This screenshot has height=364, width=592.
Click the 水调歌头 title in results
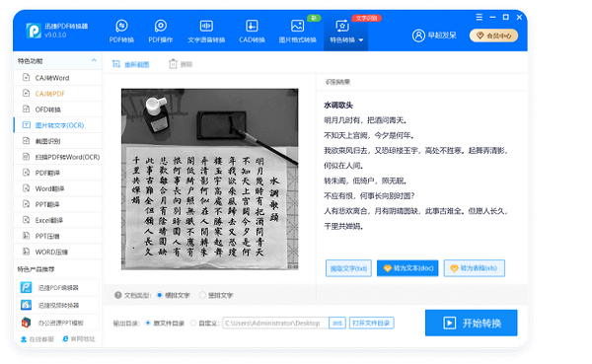(x=338, y=106)
